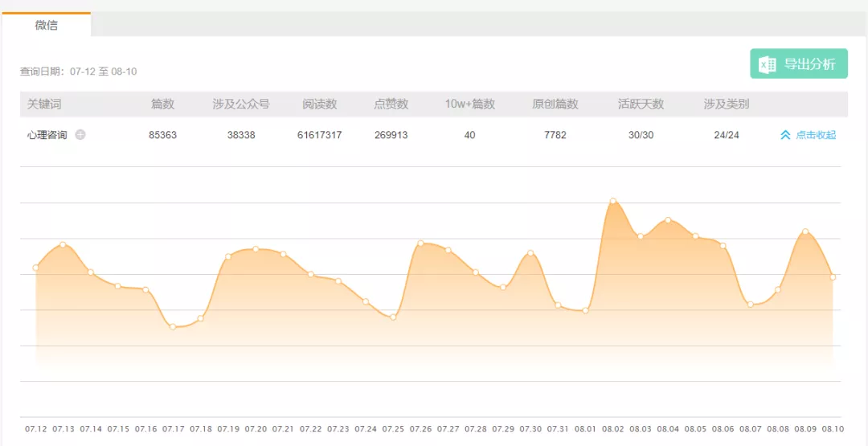Select the 08.02 peak data point

coord(612,201)
